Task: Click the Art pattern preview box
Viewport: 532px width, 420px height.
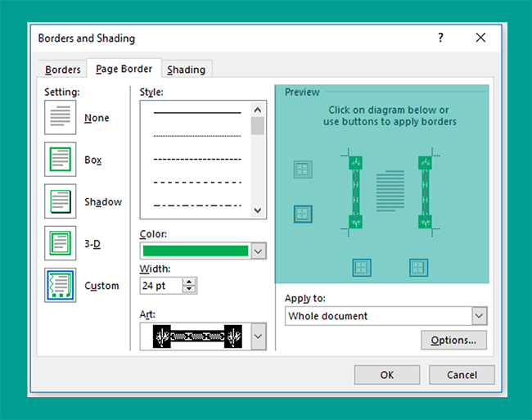Action: [196, 336]
